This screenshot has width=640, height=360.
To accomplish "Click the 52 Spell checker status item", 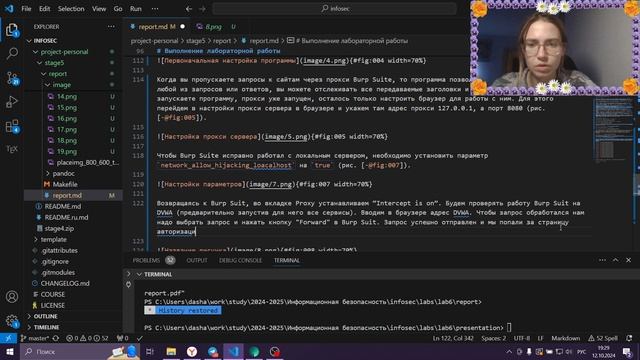I will 603,338.
